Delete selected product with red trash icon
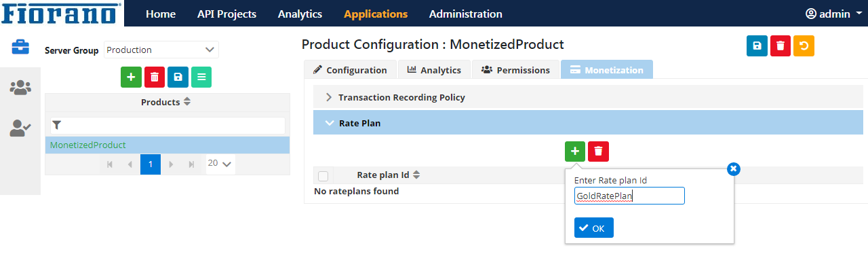Image resolution: width=868 pixels, height=267 pixels. pos(155,77)
